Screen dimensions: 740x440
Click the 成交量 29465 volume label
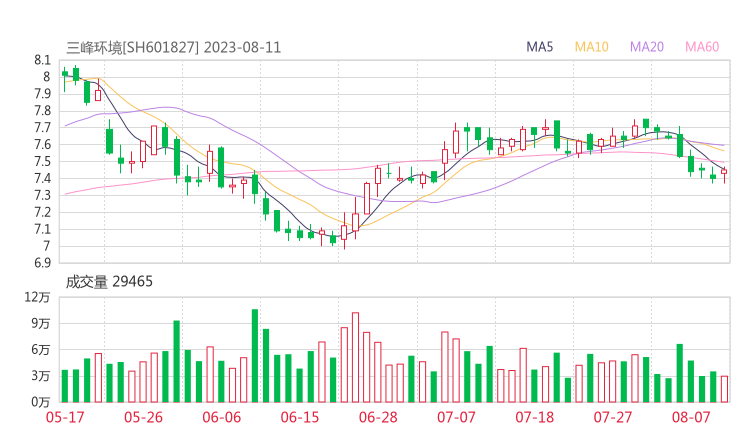click(x=109, y=282)
